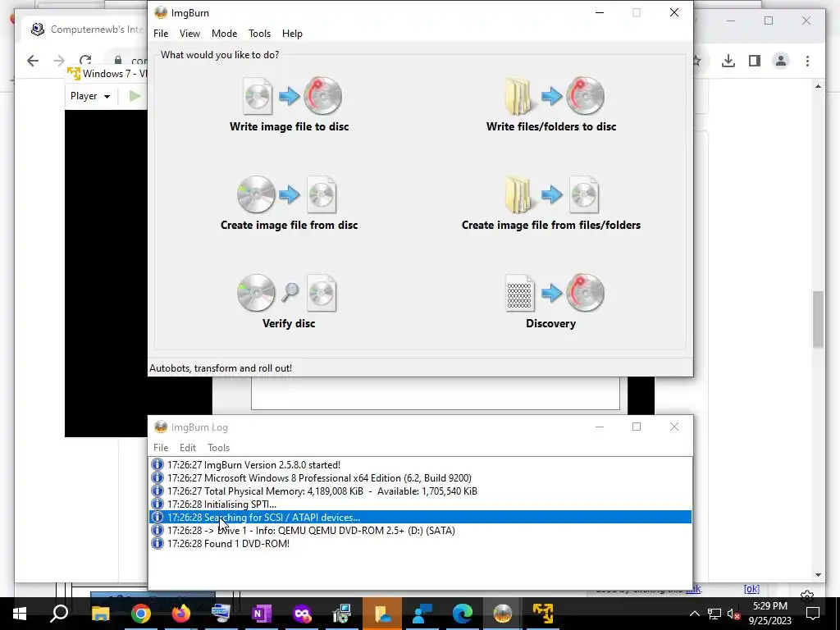Close the ImgBurn Log window
Viewport: 840px width, 630px height.
674,427
